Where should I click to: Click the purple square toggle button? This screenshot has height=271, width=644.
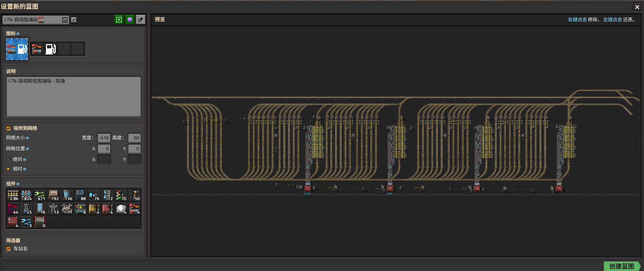pos(130,20)
